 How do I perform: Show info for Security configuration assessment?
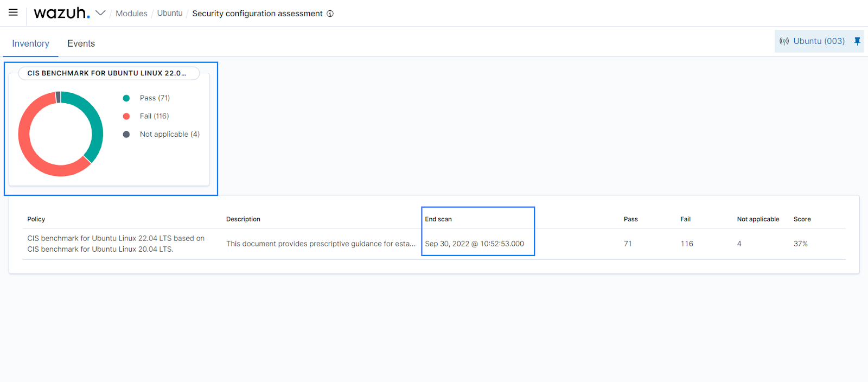(330, 14)
